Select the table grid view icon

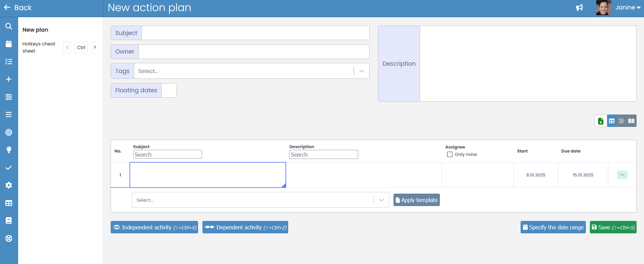click(x=612, y=121)
